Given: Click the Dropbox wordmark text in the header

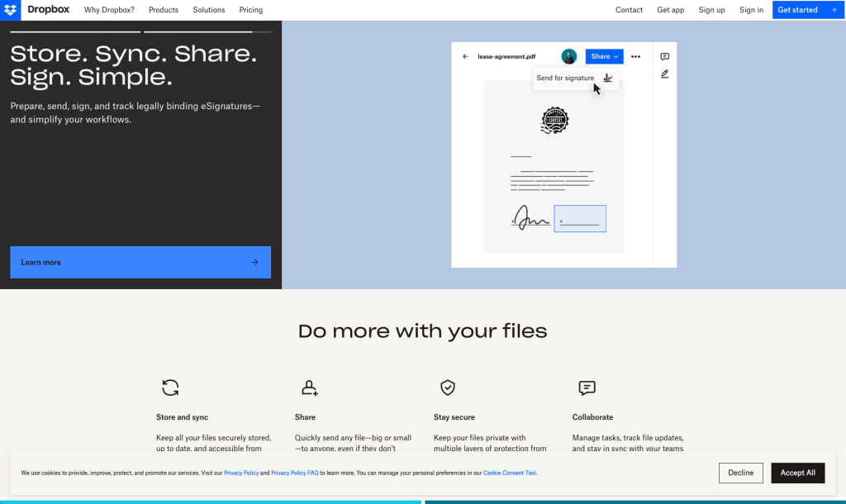Looking at the screenshot, I should click(x=48, y=10).
